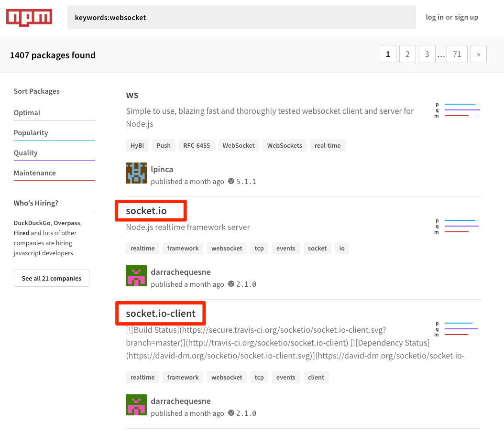Open darrachequesne avatar under socket.io
Screen dimensions: 504x434
[x=136, y=276]
